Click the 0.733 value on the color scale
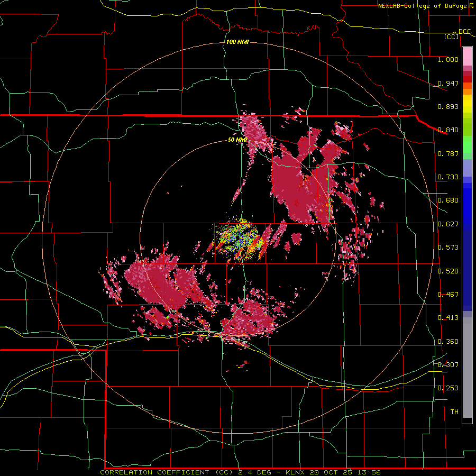The height and width of the screenshot is (476, 476). (x=448, y=177)
